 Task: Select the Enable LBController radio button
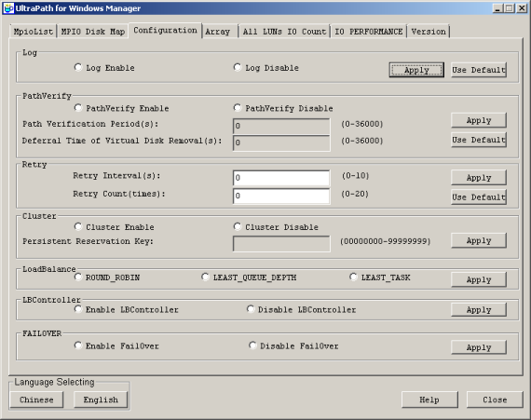78,309
